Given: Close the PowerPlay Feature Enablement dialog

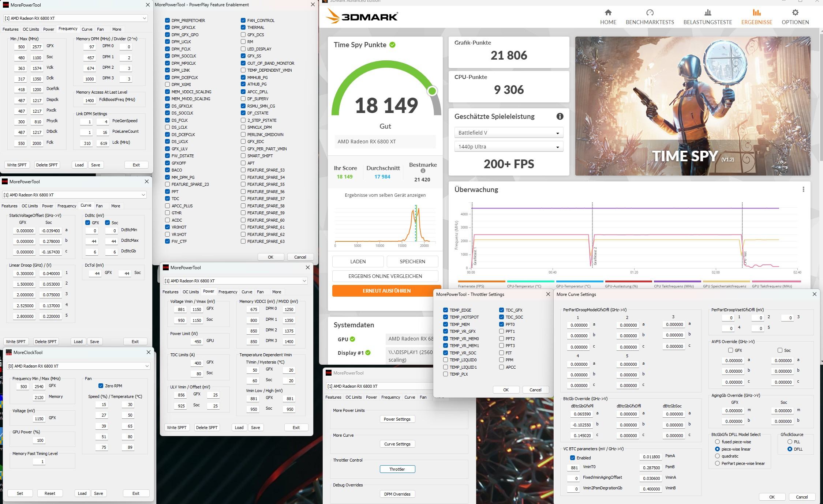Looking at the screenshot, I should pos(313,5).
